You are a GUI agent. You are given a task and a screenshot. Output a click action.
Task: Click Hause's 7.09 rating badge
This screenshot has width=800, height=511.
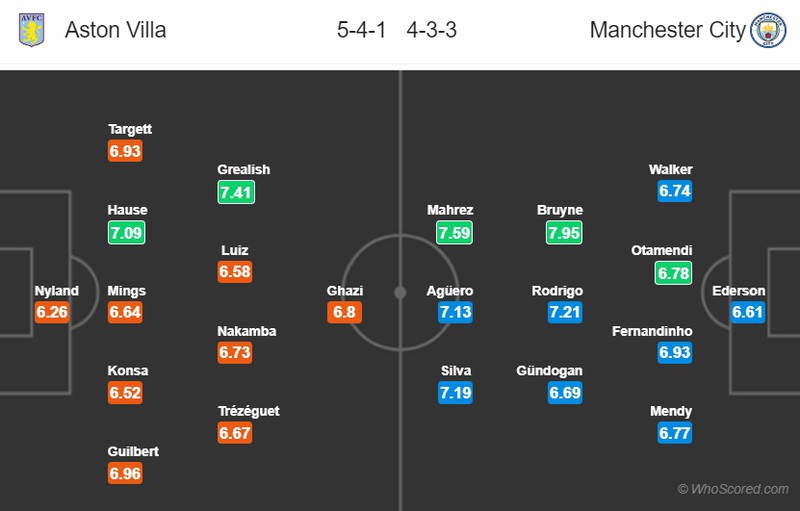(126, 232)
